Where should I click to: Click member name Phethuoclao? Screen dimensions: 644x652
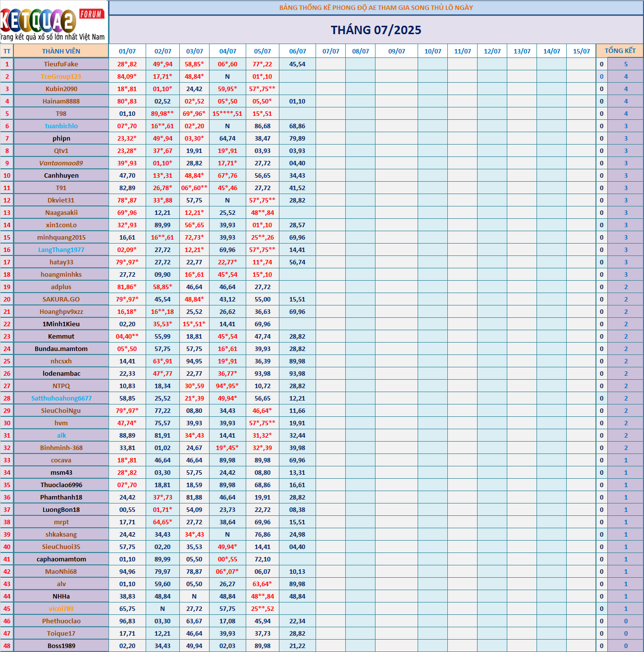61,621
